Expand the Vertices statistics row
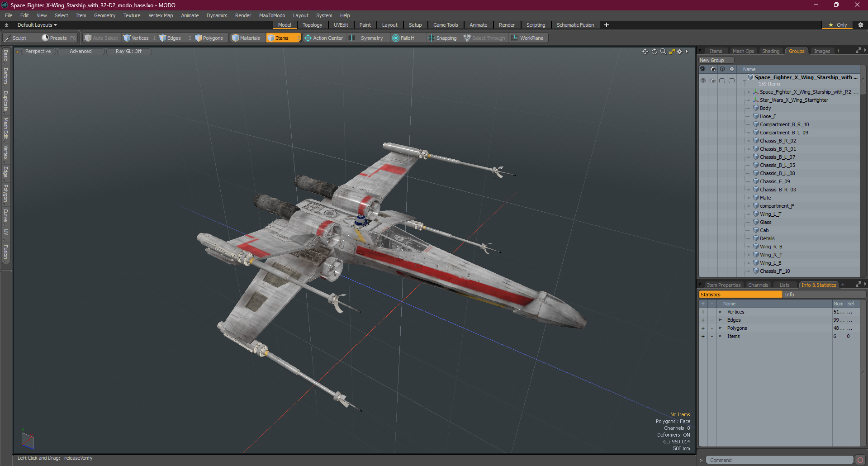The image size is (868, 466). (x=720, y=312)
